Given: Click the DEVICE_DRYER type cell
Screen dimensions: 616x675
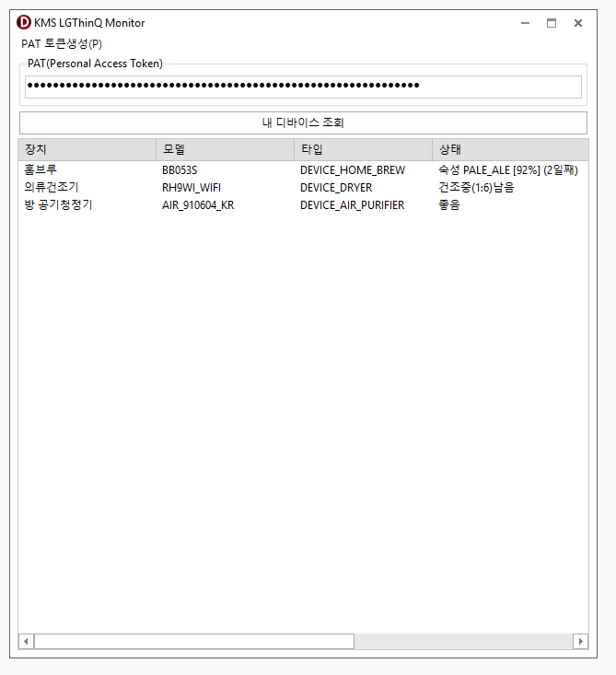Looking at the screenshot, I should (336, 188).
